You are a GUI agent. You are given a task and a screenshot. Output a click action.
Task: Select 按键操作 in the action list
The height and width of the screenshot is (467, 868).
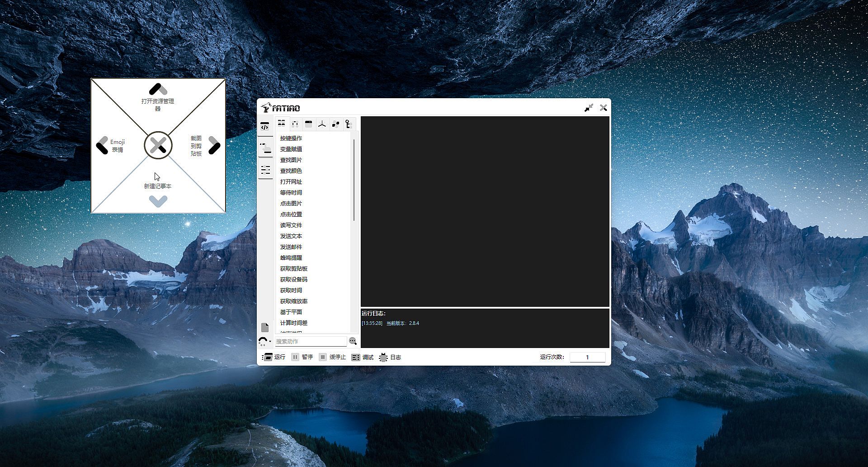pyautogui.click(x=291, y=138)
